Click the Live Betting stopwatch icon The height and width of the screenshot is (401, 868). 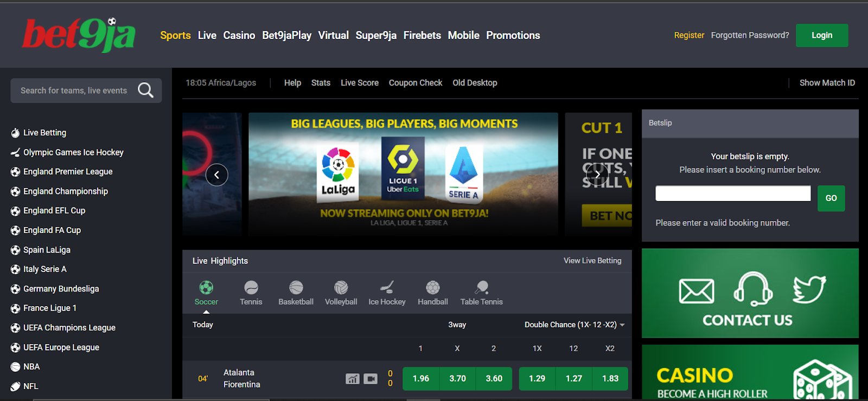15,133
